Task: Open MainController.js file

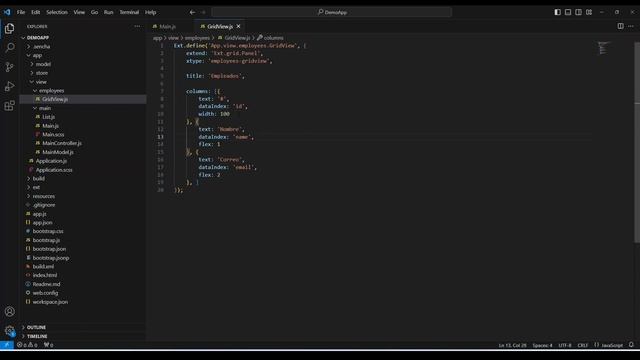Action: (x=62, y=143)
